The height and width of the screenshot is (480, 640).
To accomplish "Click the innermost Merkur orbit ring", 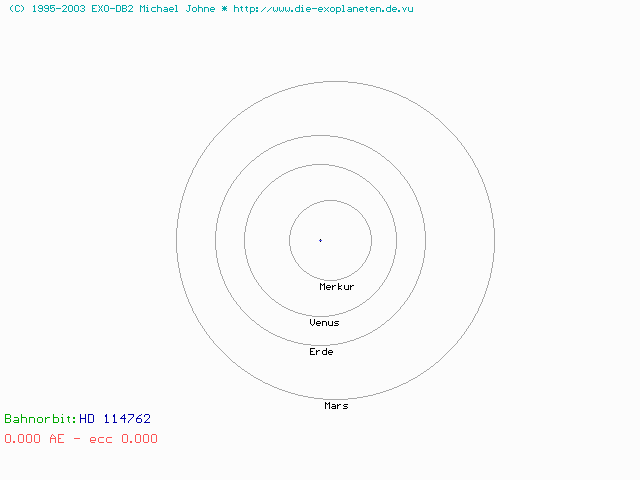I will pyautogui.click(x=371, y=240).
